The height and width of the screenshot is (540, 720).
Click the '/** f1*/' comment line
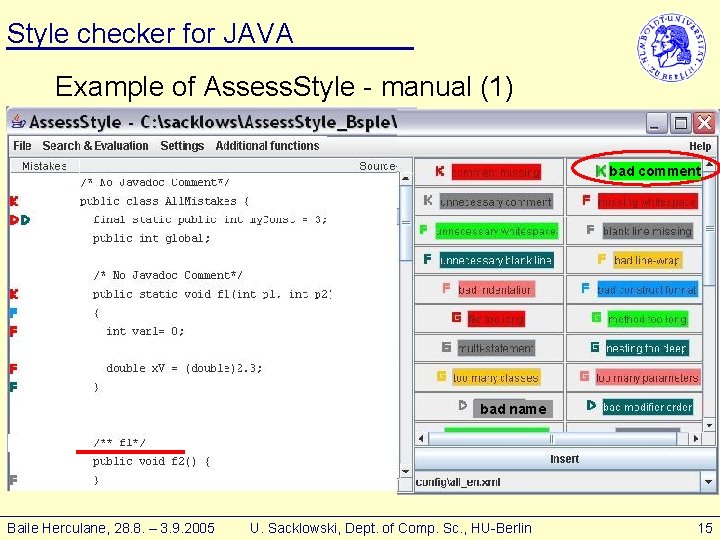119,443
